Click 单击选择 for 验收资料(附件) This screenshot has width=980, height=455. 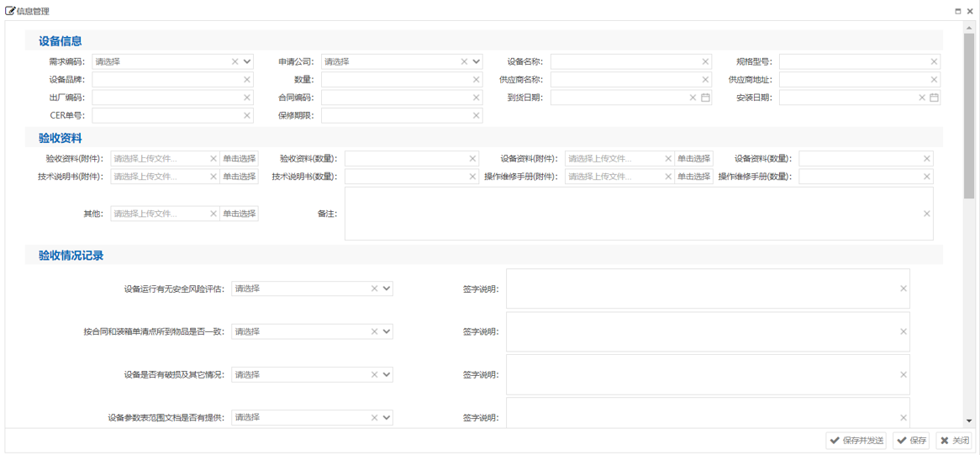(x=240, y=158)
